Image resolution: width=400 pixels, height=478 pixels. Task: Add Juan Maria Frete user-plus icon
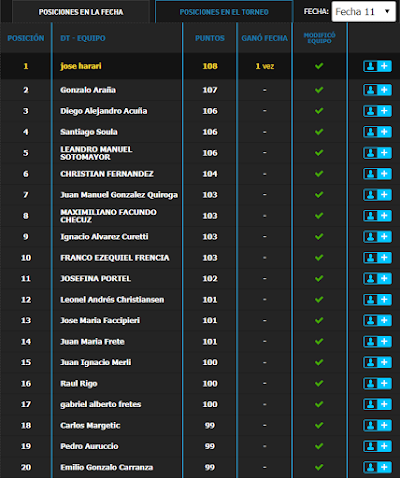click(x=377, y=342)
